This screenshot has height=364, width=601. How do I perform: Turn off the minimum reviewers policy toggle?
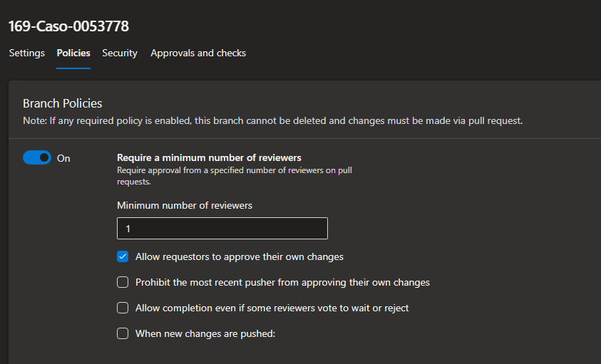[x=37, y=158]
